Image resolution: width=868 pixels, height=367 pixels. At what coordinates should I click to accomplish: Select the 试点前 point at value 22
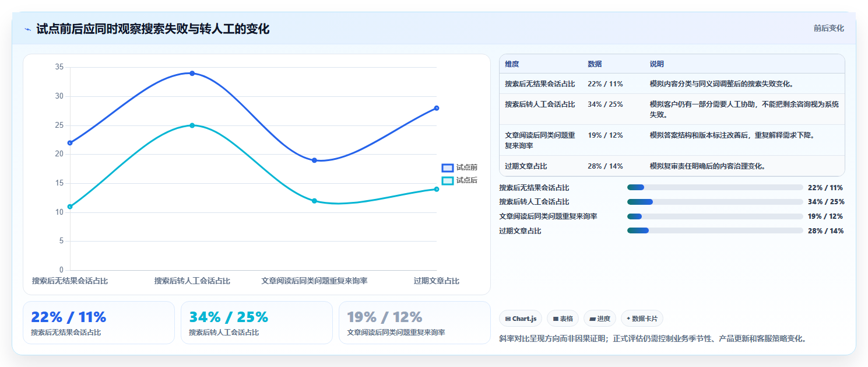pyautogui.click(x=70, y=143)
